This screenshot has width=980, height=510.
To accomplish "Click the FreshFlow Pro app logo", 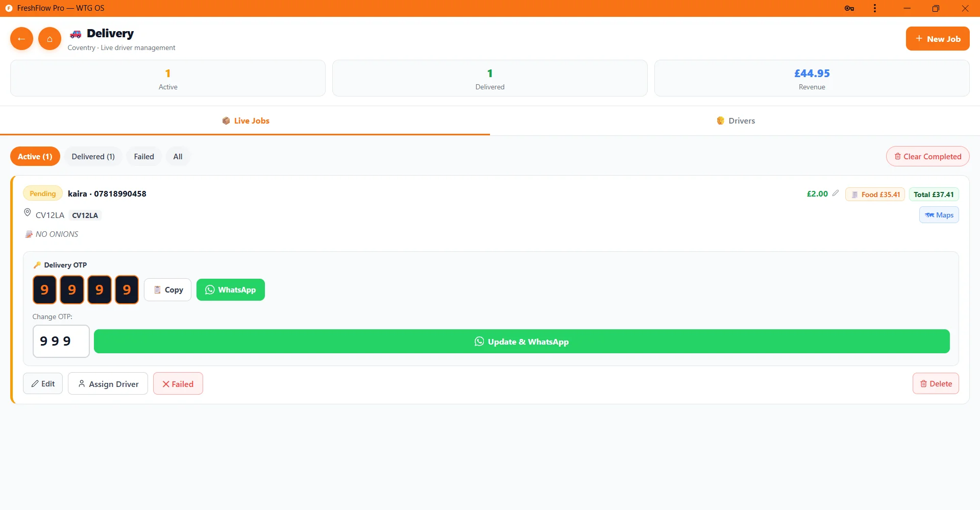I will [9, 8].
